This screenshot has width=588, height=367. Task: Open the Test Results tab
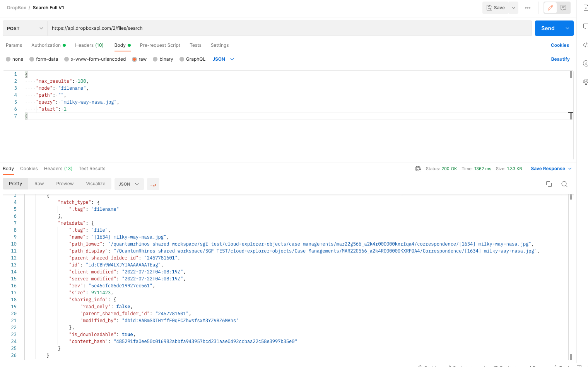click(x=92, y=169)
